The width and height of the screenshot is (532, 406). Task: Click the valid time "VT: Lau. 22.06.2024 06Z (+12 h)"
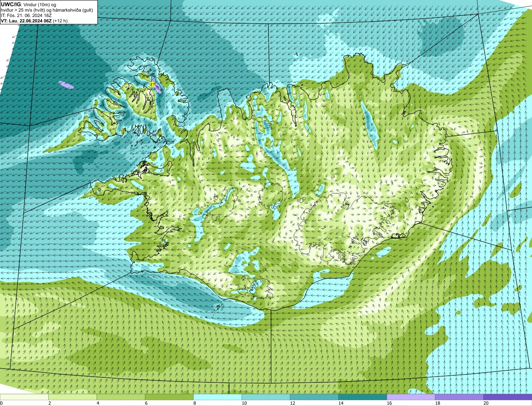click(34, 20)
